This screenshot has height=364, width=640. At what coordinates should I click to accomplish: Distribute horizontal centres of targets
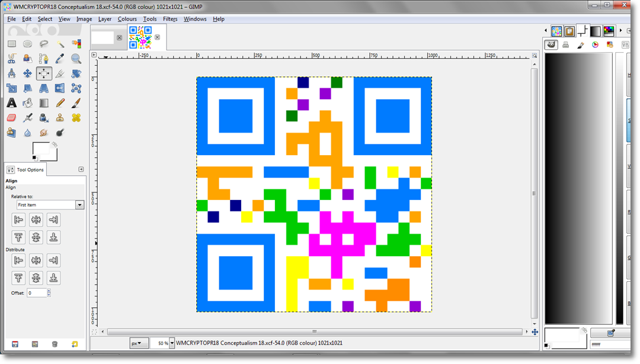[x=36, y=260]
